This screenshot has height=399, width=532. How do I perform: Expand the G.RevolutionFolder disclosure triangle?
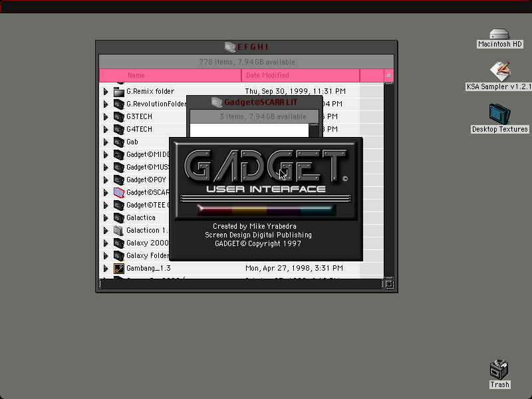pos(106,104)
